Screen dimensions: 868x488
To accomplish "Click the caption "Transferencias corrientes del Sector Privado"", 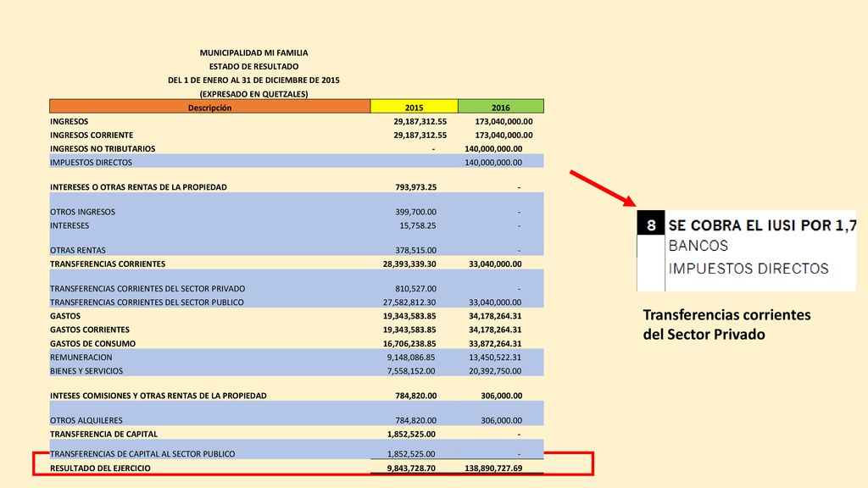I will [x=726, y=324].
